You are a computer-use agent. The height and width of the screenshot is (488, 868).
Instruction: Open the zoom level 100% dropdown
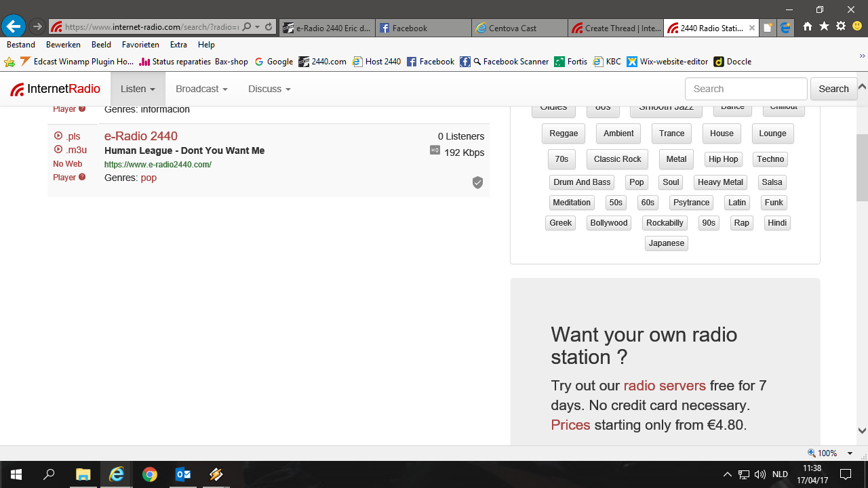click(x=850, y=453)
